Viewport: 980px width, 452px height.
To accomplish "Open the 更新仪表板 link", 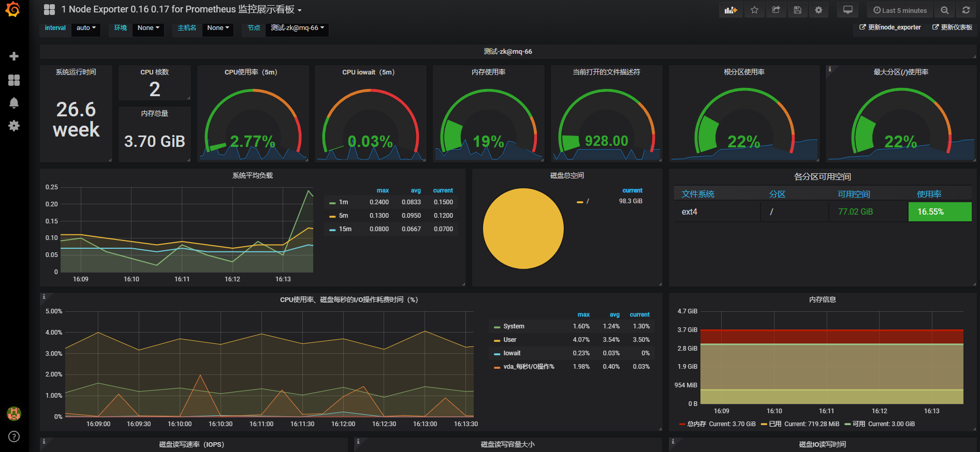I will coord(952,27).
